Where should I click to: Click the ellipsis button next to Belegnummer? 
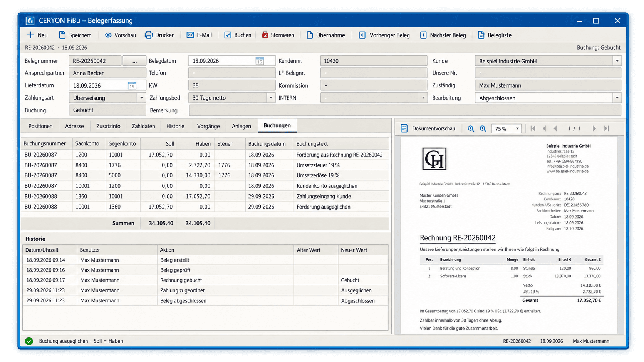click(x=134, y=61)
